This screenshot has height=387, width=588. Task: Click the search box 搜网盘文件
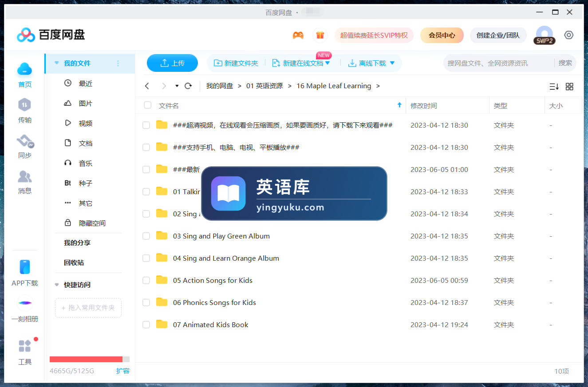(x=498, y=63)
